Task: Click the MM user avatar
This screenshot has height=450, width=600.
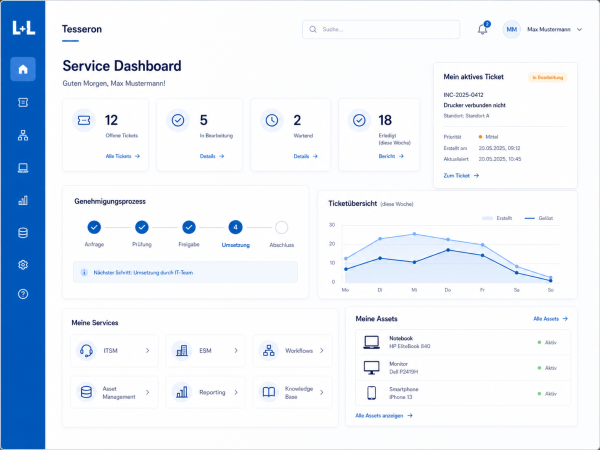Action: [x=512, y=29]
